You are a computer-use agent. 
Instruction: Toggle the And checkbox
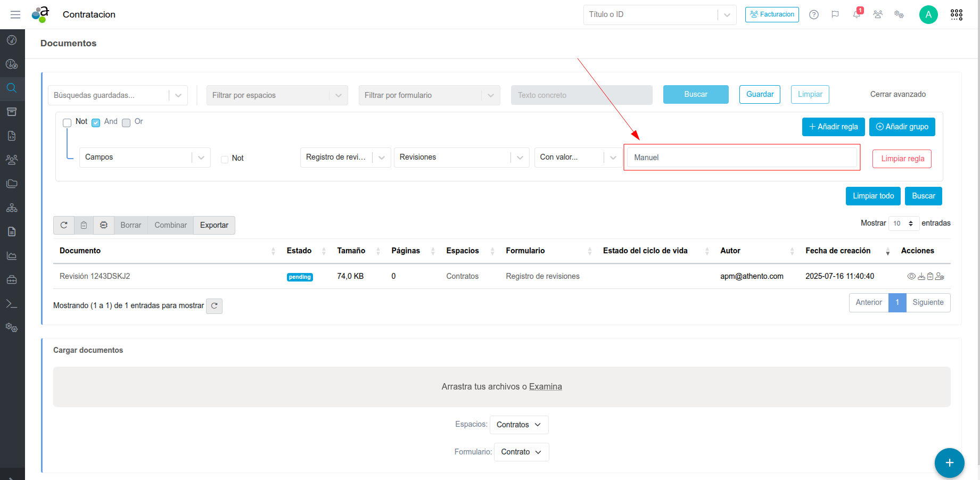96,123
